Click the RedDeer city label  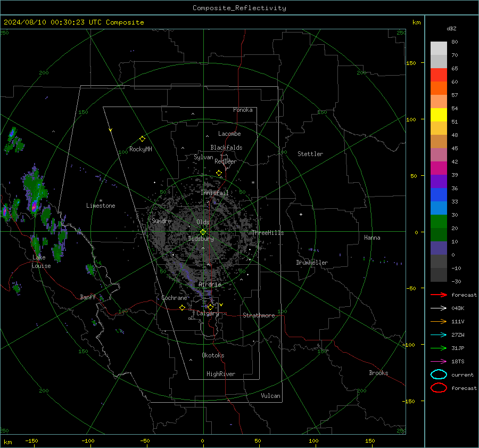226,161
